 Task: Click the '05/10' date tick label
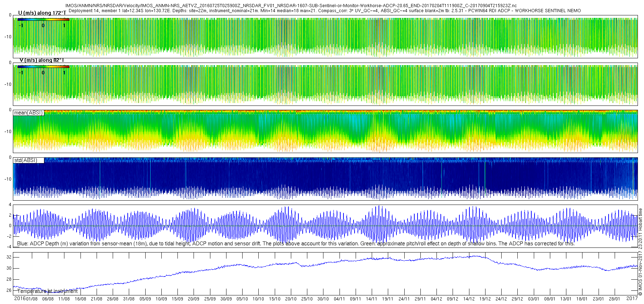click(242, 299)
